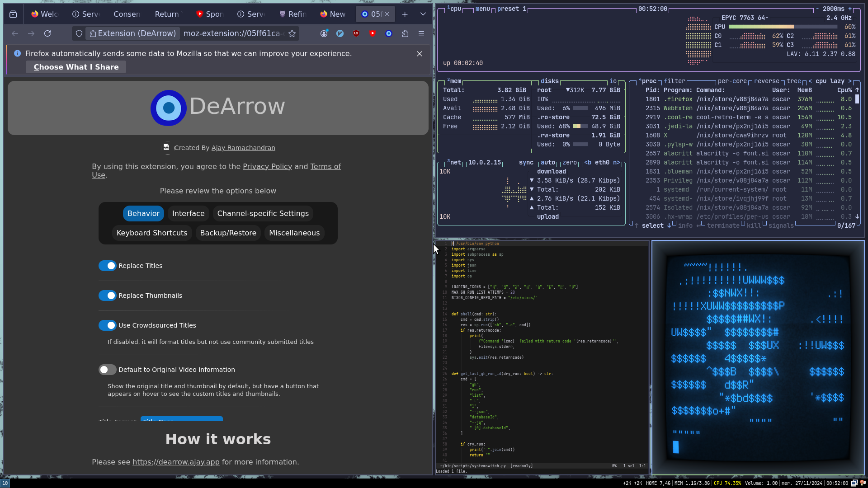Increase btop update interval with plus
This screenshot has height=488, width=868.
[850, 9]
